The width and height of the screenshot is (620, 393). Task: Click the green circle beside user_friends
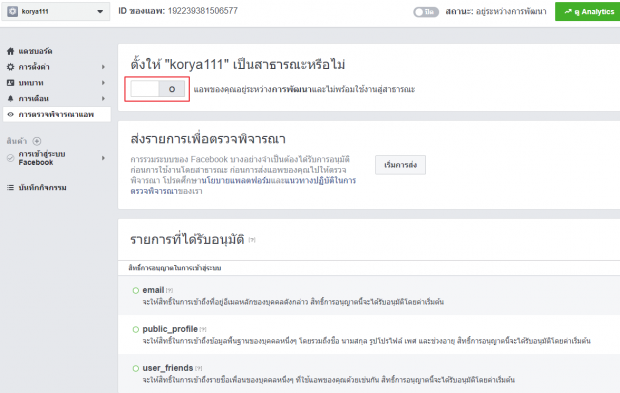pos(136,368)
